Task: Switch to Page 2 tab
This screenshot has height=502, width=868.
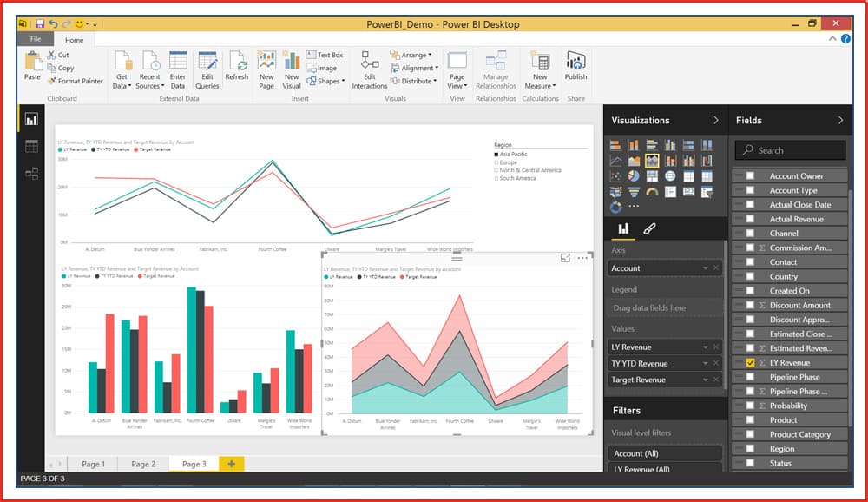Action: click(x=143, y=464)
